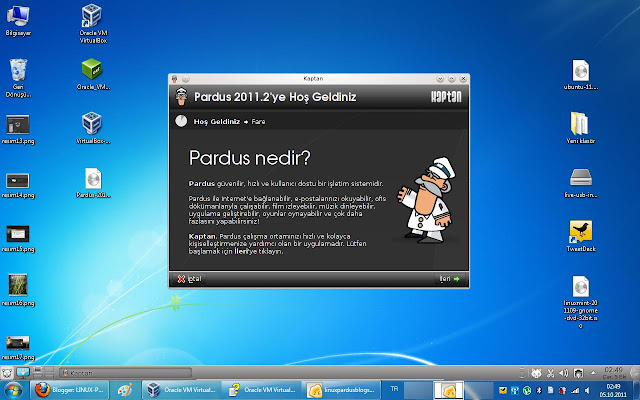Switch virtual desktop using the KDE pager

pyautogui.click(x=43, y=373)
